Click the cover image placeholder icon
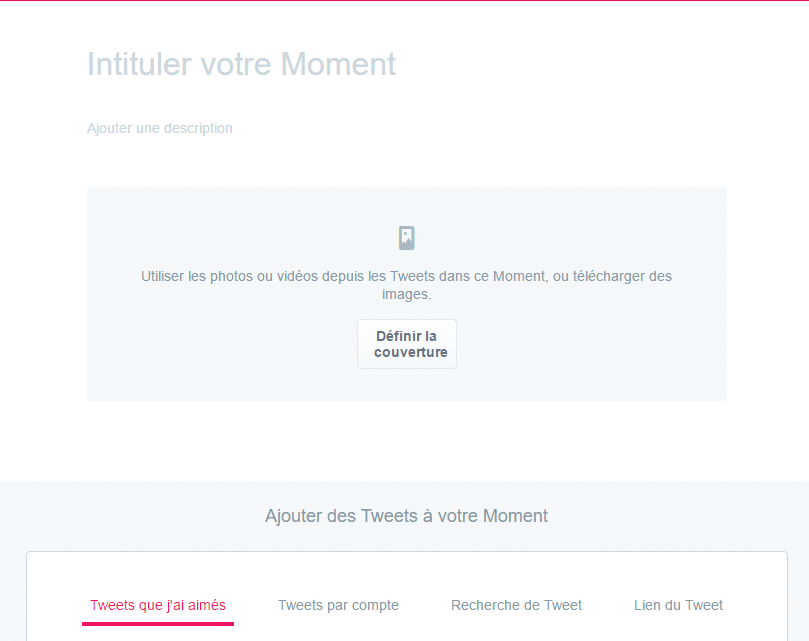 pos(407,238)
